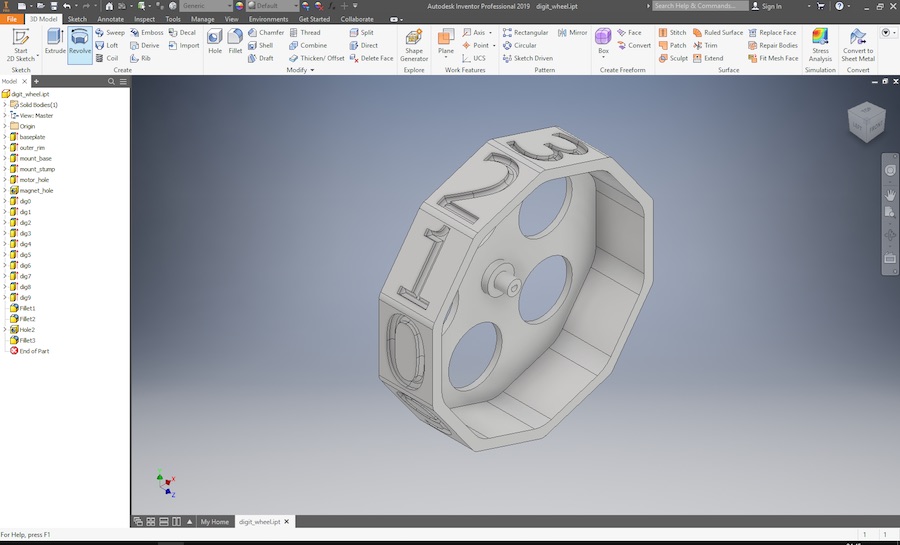Select the Thicken/Offset tool
The width and height of the screenshot is (900, 545).
click(x=317, y=58)
